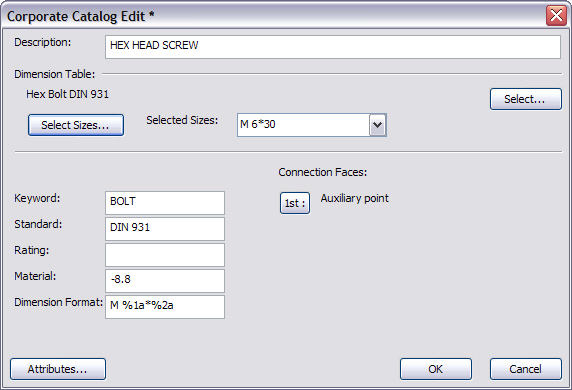The height and width of the screenshot is (390, 572).
Task: Click the empty Rating field
Action: point(165,255)
